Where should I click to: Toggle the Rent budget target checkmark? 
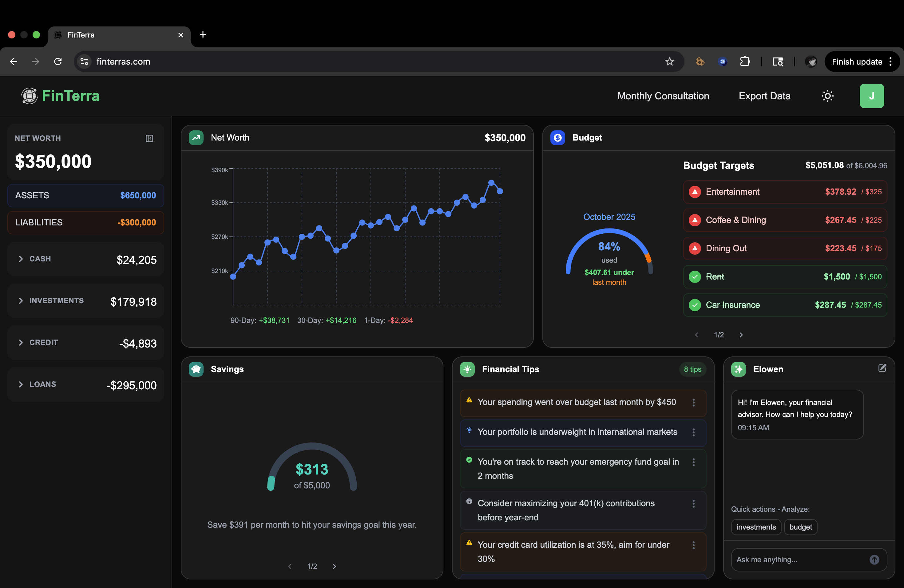tap(695, 276)
